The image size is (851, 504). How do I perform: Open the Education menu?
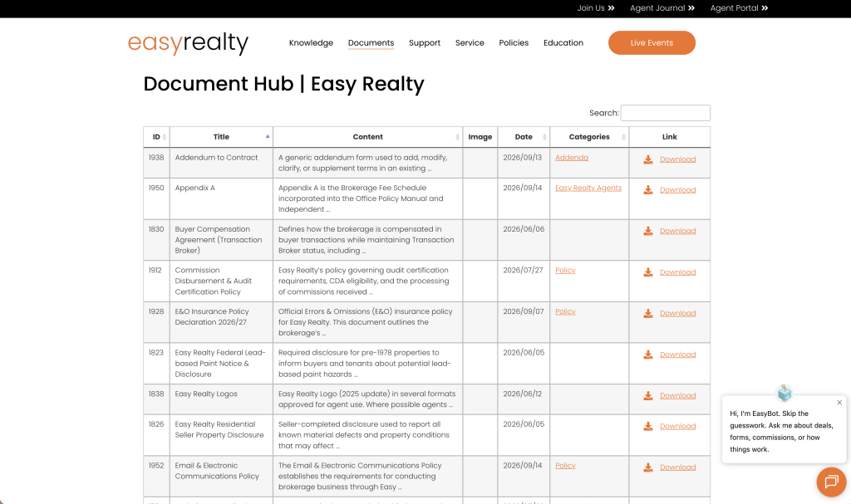[x=563, y=43]
